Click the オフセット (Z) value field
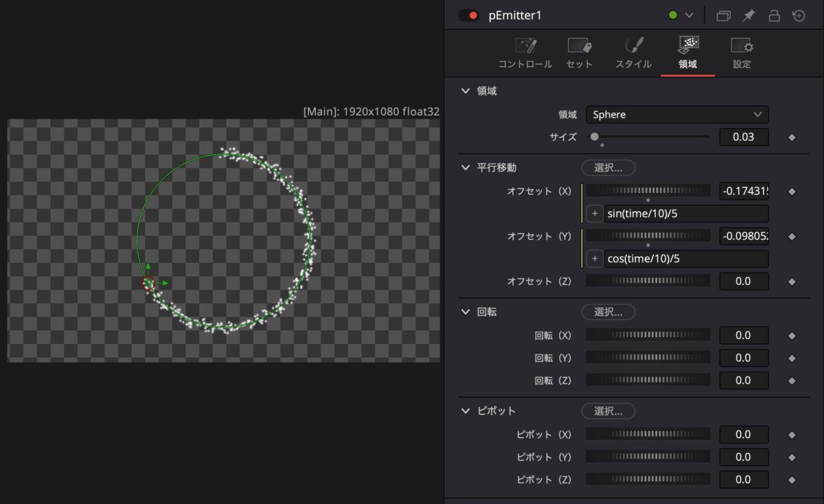The image size is (824, 504). [x=744, y=281]
